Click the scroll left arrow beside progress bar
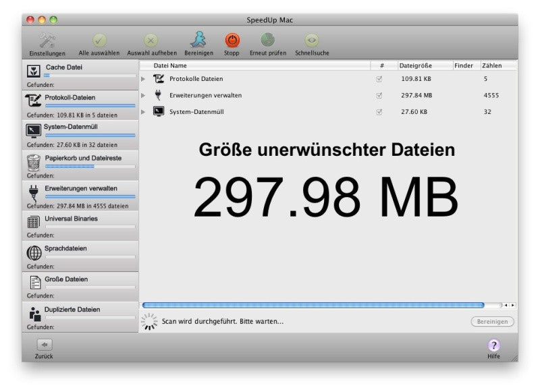Viewport: 540px width, 392px height. (x=506, y=305)
